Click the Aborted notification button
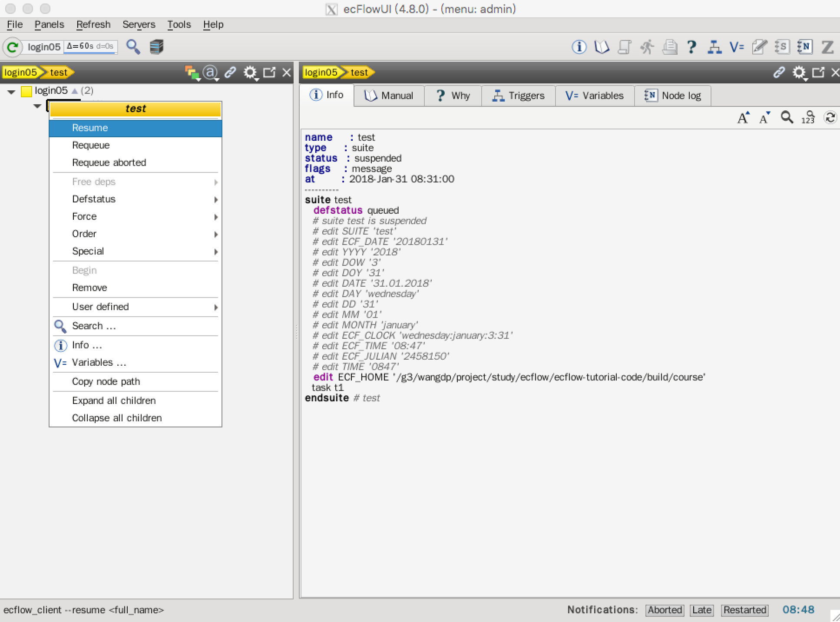The width and height of the screenshot is (840, 622). 664,610
